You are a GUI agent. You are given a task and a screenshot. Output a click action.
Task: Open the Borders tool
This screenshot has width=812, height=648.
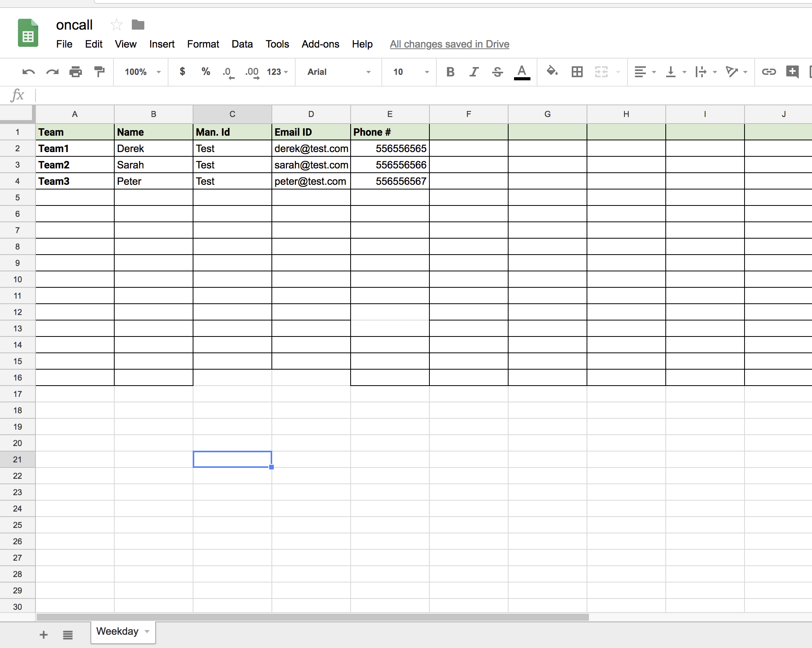[x=577, y=72]
